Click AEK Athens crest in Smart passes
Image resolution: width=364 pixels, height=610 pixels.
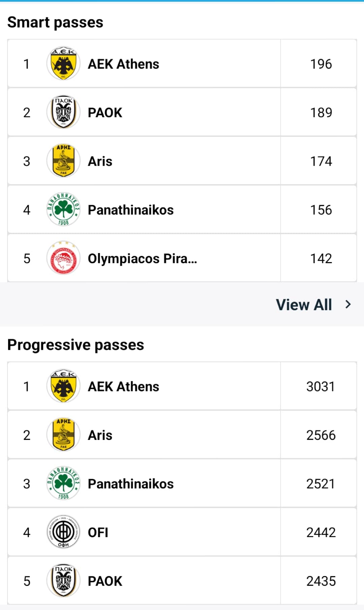click(63, 64)
